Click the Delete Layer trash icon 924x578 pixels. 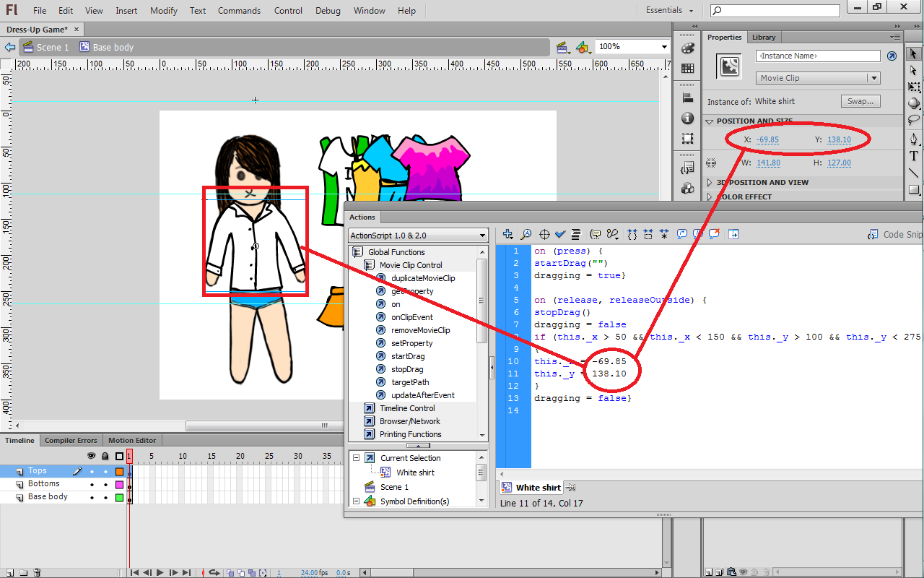[x=37, y=573]
